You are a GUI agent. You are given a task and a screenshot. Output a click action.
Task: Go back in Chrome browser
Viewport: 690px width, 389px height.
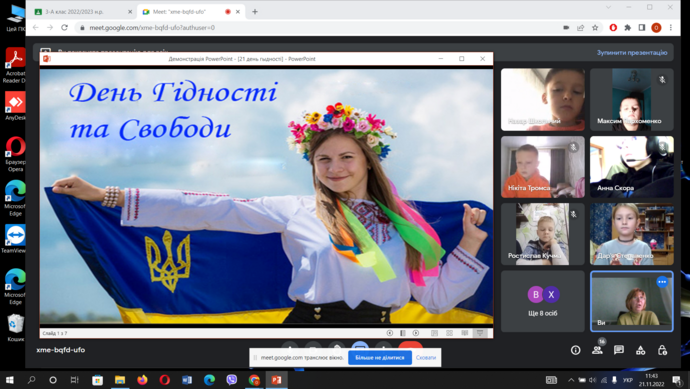(x=36, y=27)
